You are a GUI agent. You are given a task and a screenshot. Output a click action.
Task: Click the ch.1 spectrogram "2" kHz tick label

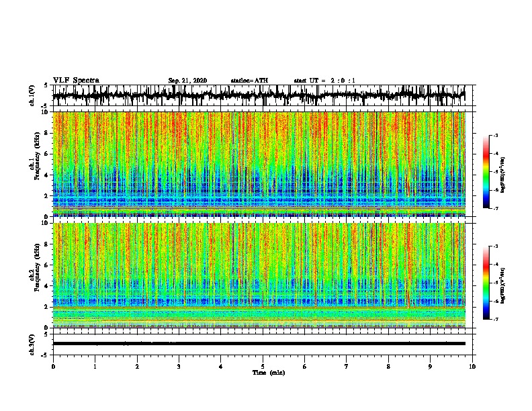[x=47, y=195]
